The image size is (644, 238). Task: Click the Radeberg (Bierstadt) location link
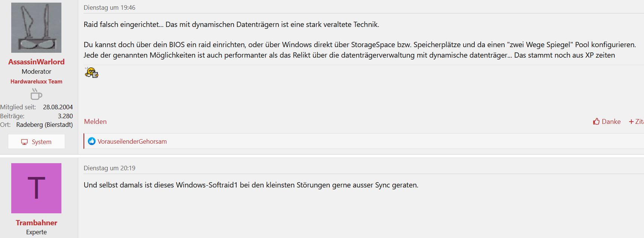click(45, 125)
